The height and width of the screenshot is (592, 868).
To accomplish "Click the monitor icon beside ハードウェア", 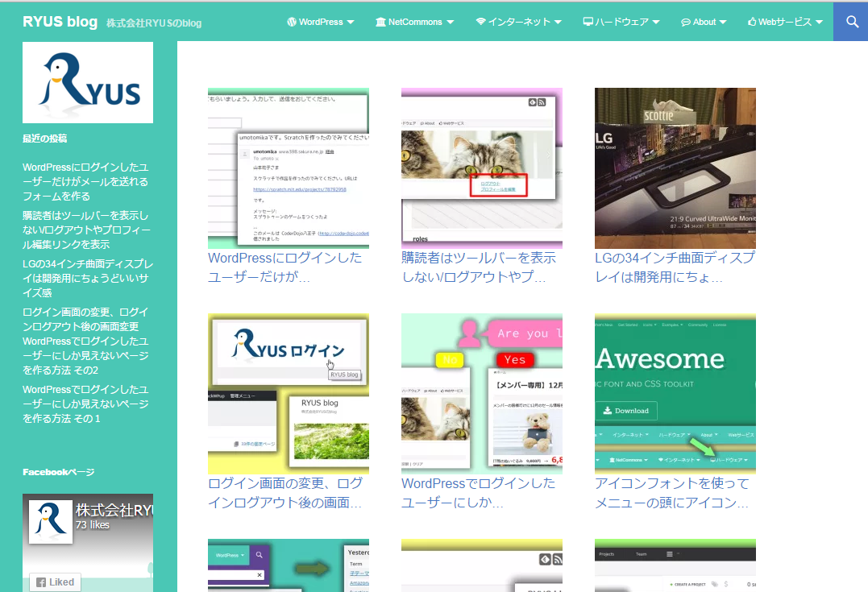I will 588,22.
